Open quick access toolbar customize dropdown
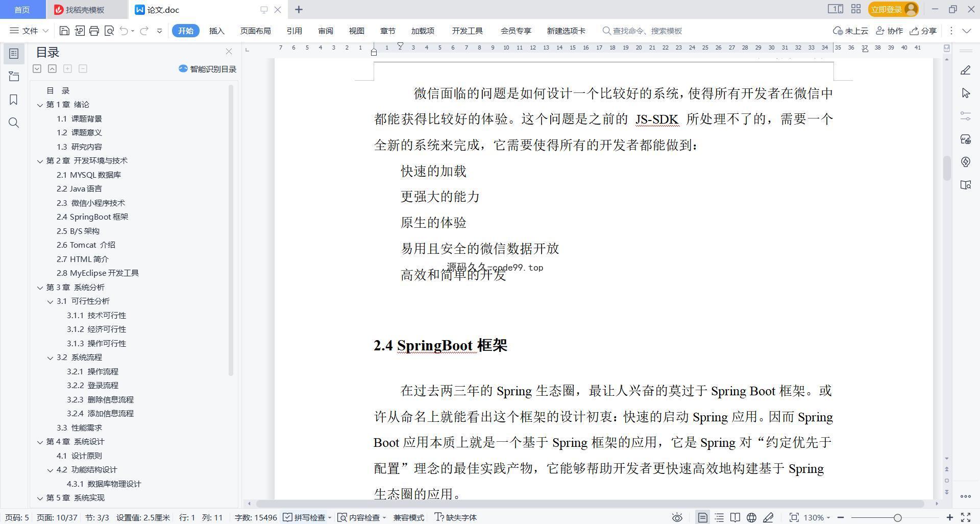 click(159, 31)
